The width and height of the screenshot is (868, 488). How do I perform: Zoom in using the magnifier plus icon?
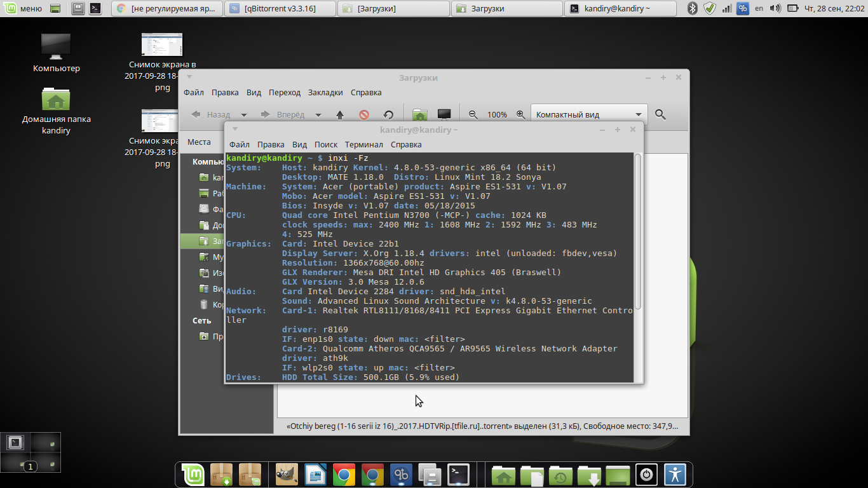point(520,115)
